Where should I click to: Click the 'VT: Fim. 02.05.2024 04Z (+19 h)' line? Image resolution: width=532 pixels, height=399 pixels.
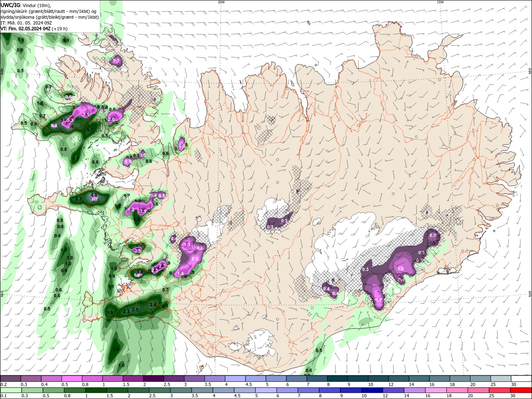coord(34,29)
